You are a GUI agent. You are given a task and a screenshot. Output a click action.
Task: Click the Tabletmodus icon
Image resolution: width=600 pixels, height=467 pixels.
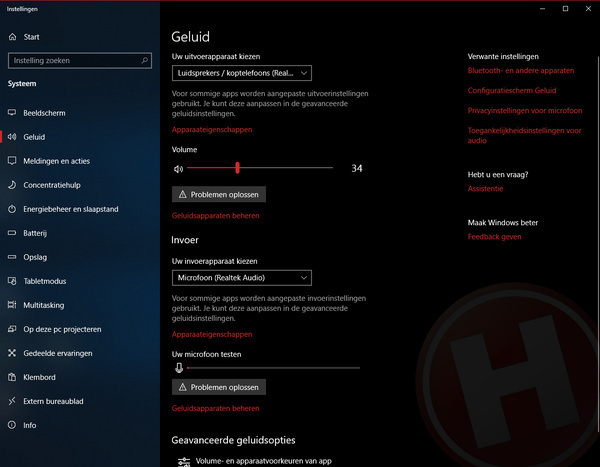(12, 281)
